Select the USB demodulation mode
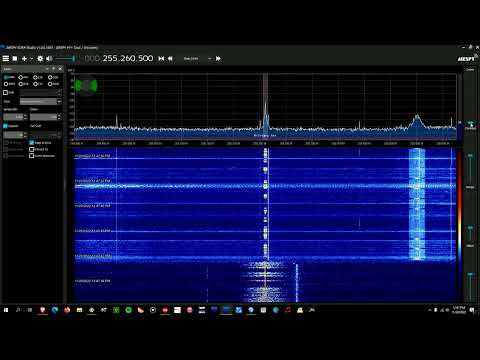The image size is (480, 360). pyautogui.click(x=53, y=77)
